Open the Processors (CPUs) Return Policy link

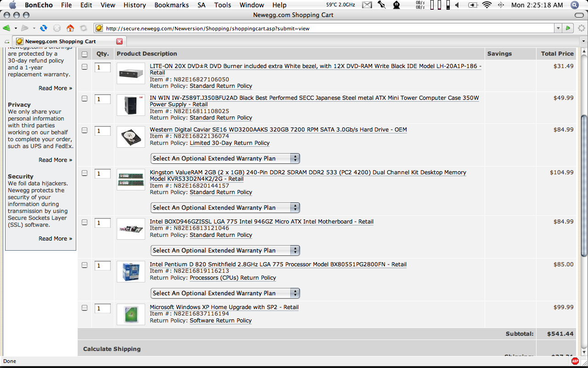[232, 278]
